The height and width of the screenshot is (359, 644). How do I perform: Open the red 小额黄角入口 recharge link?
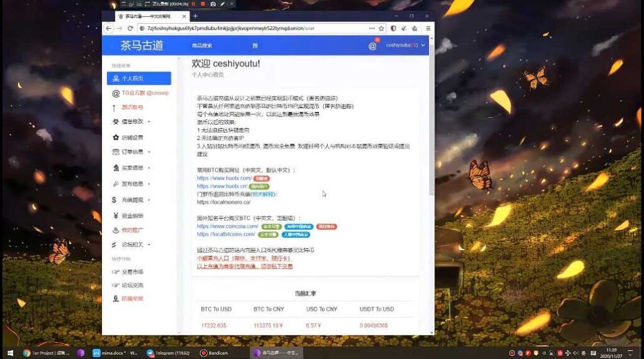click(x=244, y=258)
